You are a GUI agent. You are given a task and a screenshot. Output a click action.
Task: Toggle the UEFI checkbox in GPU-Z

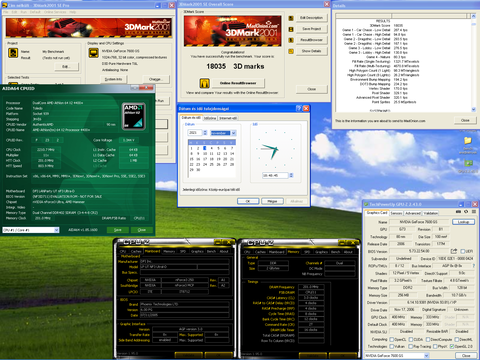click(463, 251)
